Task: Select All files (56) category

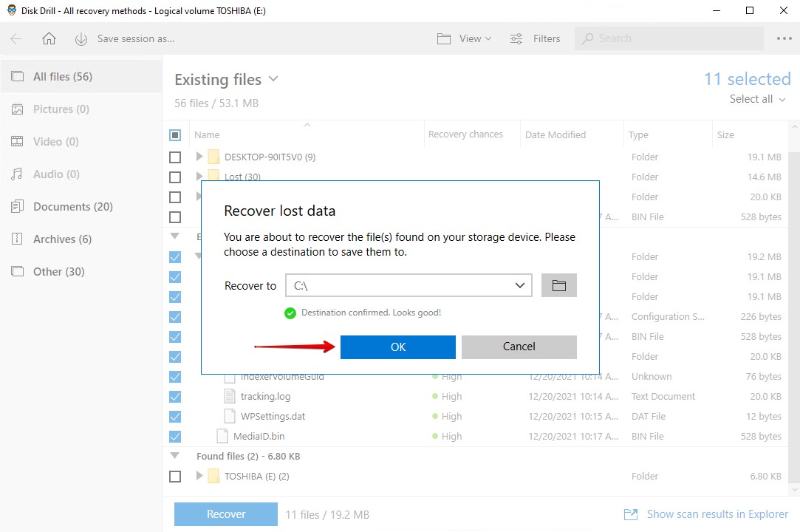Action: pyautogui.click(x=81, y=77)
